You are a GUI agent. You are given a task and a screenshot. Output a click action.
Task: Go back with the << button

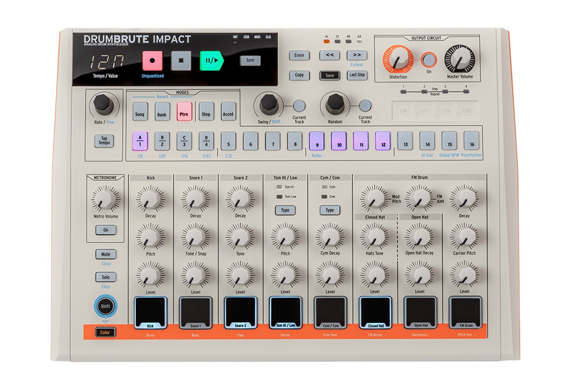[329, 55]
